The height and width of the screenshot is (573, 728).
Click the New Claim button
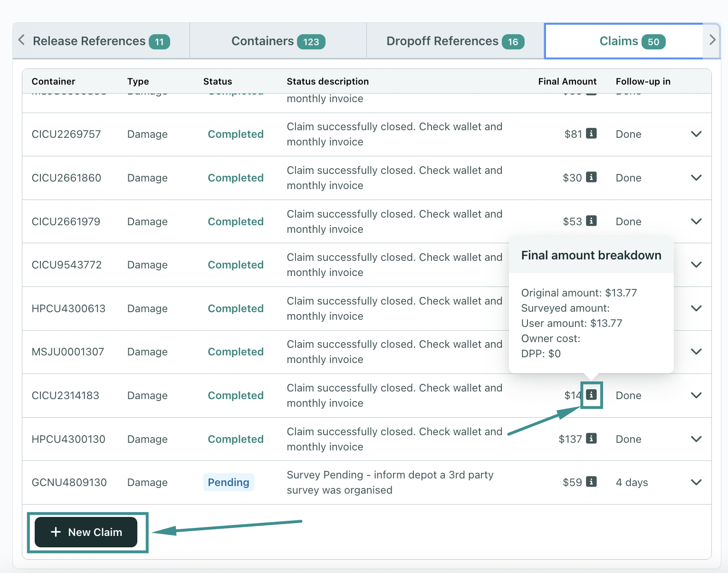(x=86, y=532)
